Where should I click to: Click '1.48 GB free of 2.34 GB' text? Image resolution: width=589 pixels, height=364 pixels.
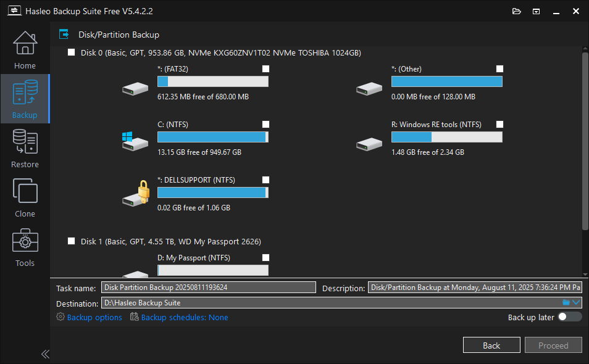point(427,152)
